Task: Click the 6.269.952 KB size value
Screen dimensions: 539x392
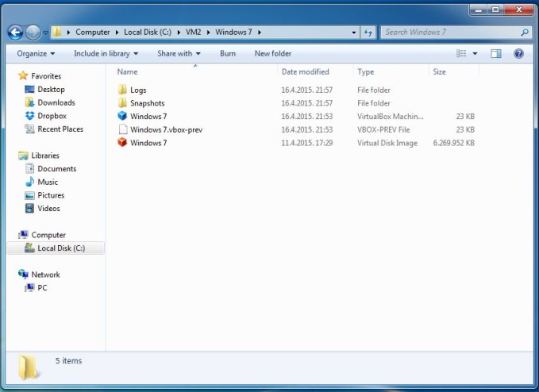Action: click(454, 143)
